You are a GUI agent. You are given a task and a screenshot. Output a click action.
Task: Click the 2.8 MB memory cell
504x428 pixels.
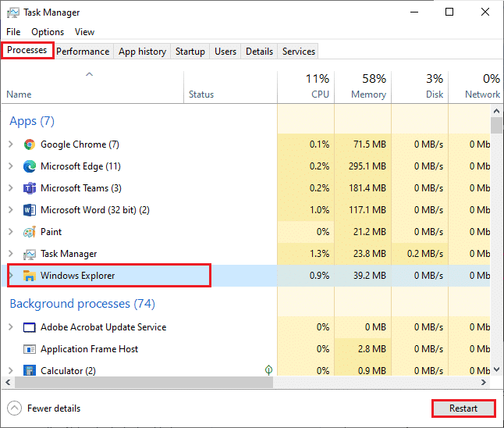coord(363,349)
